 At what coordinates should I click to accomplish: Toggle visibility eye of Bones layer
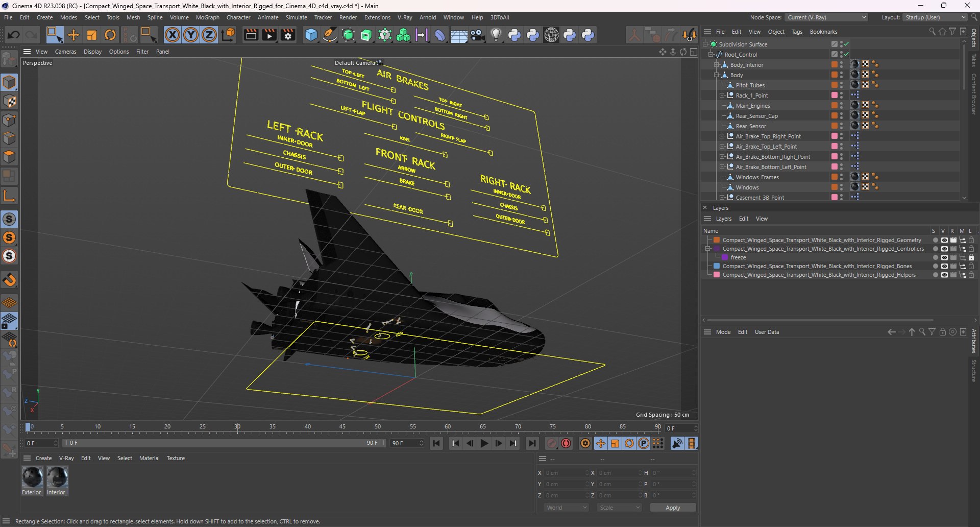(x=944, y=266)
